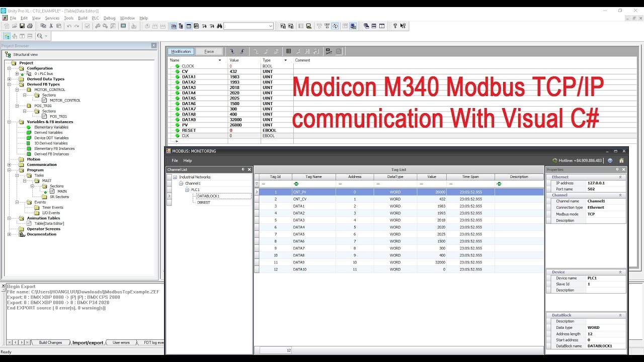Click the blue help icon in the Modbus Monitoring window

610,161
